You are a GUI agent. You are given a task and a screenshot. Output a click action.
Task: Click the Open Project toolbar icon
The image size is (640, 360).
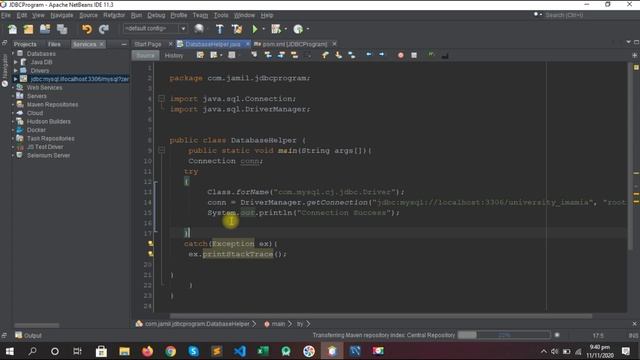pos(45,29)
